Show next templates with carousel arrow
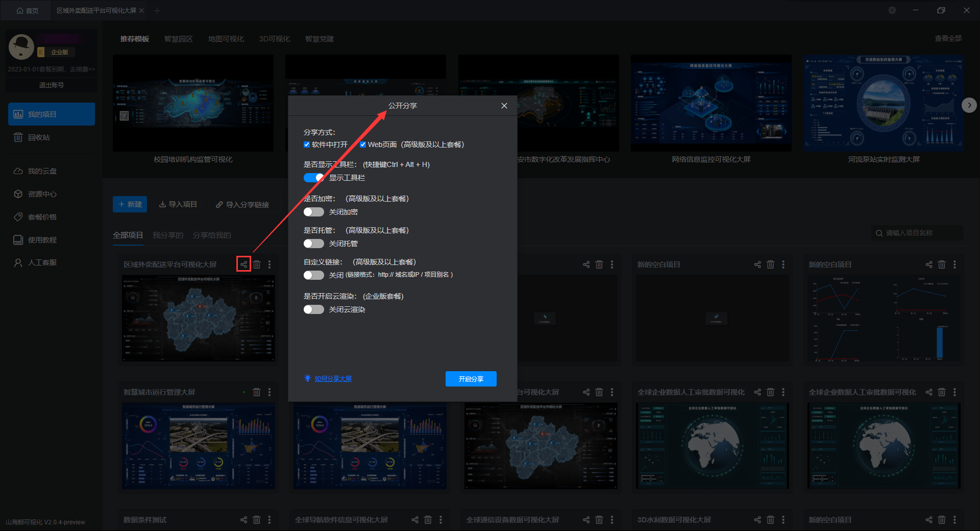 click(969, 105)
